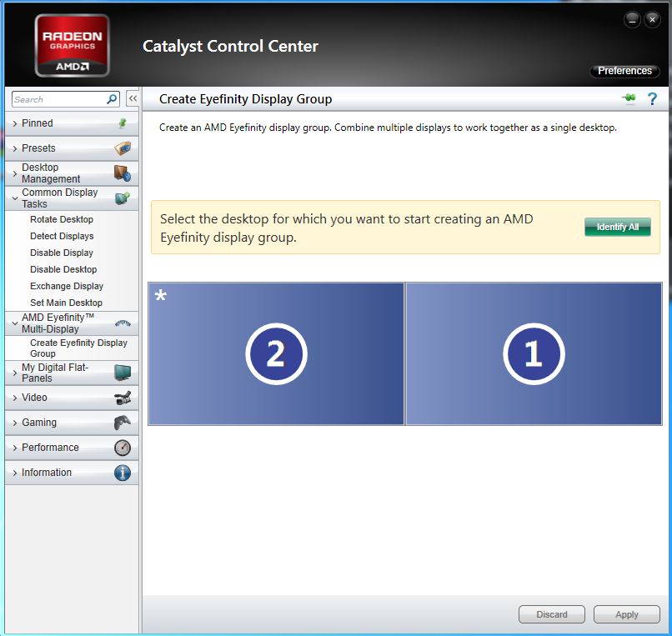Click the Apply button
Screen dimensions: 672x636
click(x=627, y=614)
